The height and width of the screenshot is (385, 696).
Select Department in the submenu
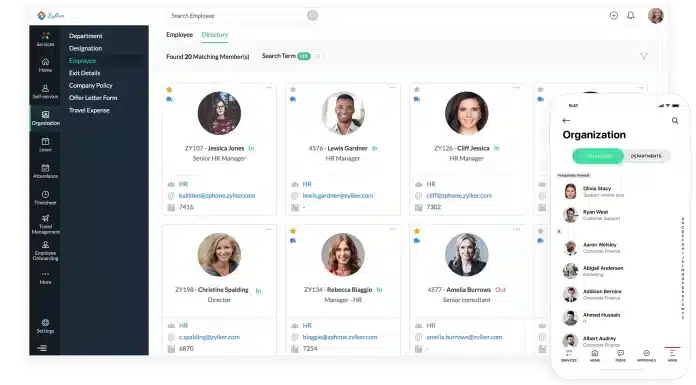pyautogui.click(x=86, y=36)
